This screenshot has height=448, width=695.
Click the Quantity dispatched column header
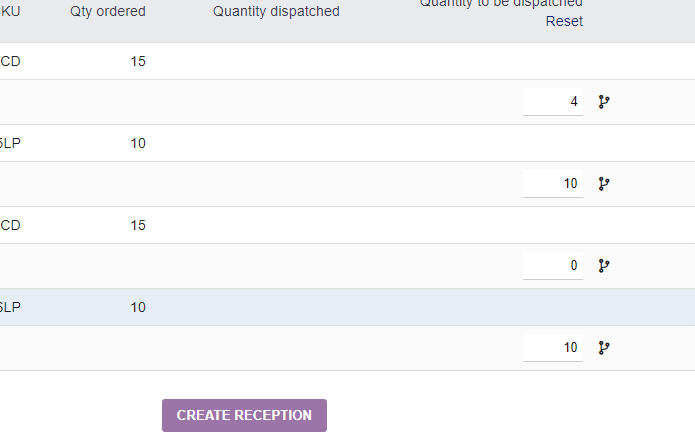coord(276,11)
